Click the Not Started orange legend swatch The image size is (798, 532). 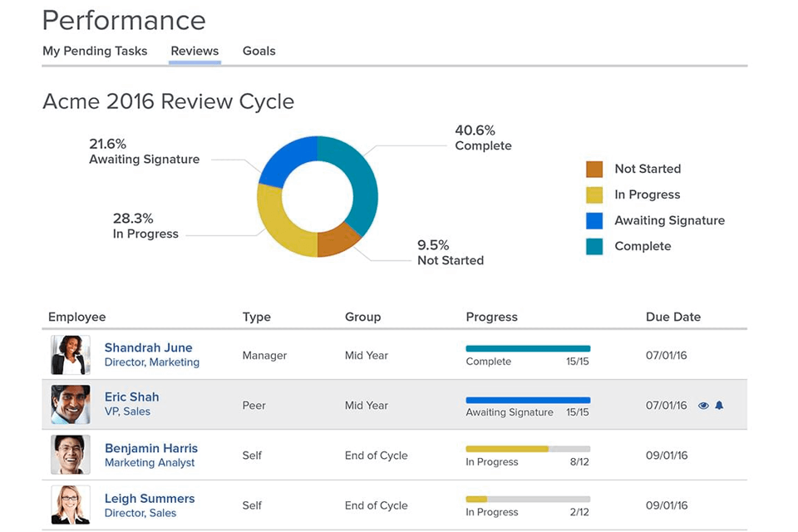594,170
